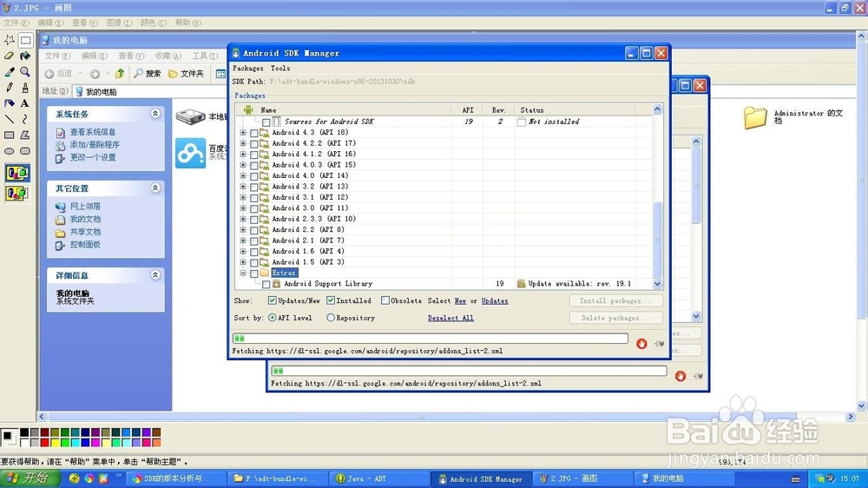Collapse the Extras tree node
The width and height of the screenshot is (868, 488).
(243, 273)
